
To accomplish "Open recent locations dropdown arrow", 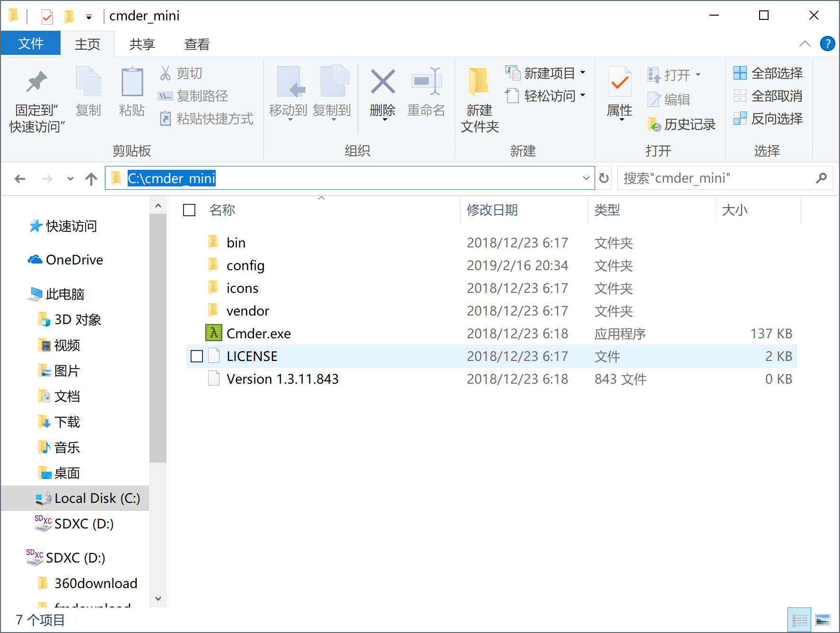I will pos(70,179).
